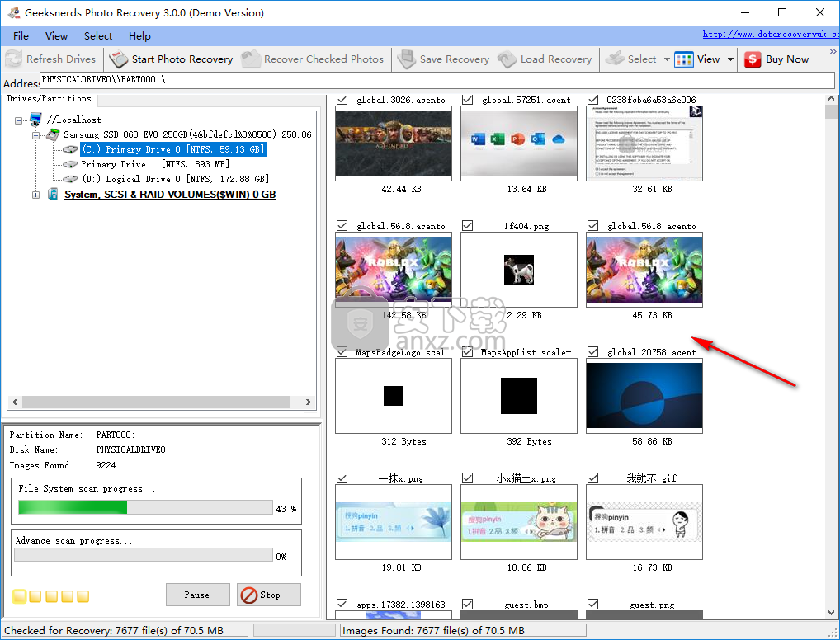
Task: Click the View grid icon
Action: point(684,59)
